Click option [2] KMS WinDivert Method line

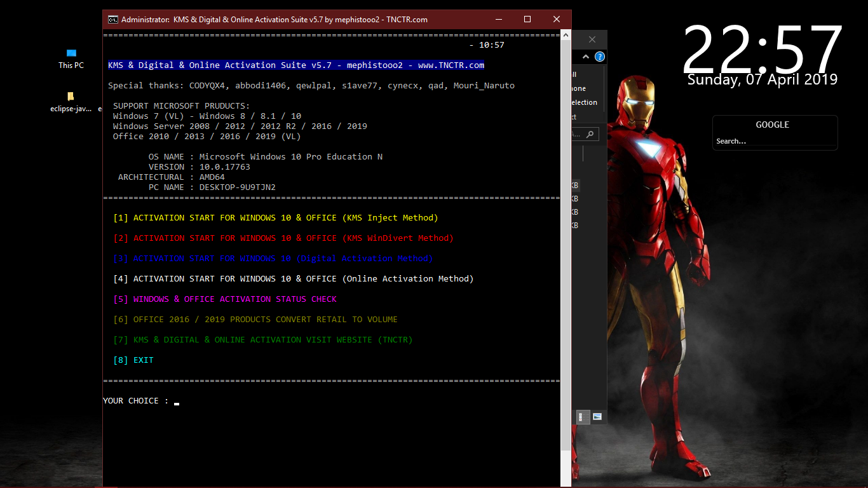pos(283,238)
